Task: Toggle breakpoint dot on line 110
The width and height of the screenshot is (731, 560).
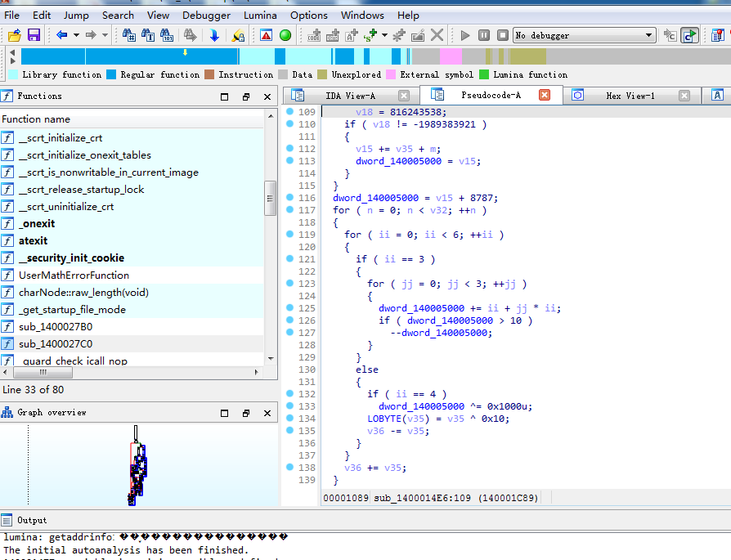Action: [289, 123]
